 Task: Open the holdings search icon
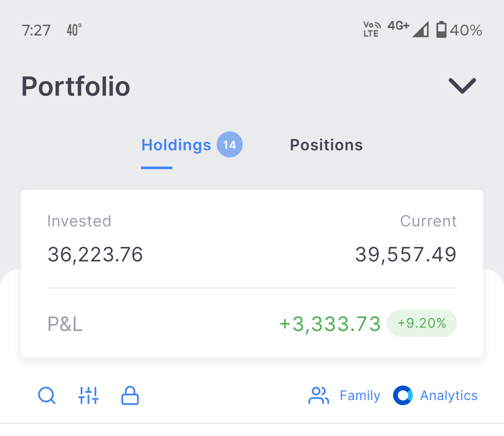coord(47,395)
